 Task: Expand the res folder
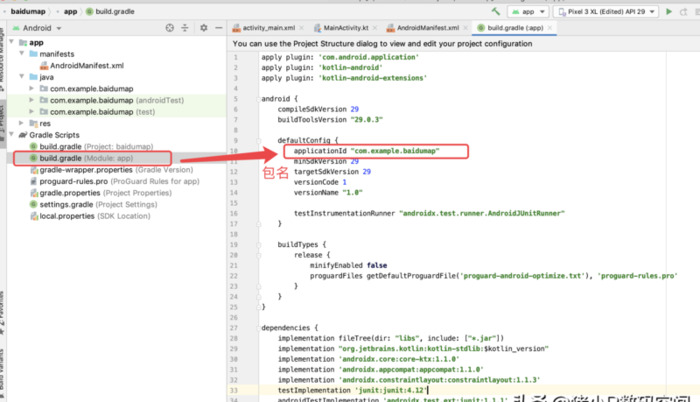pyautogui.click(x=22, y=123)
